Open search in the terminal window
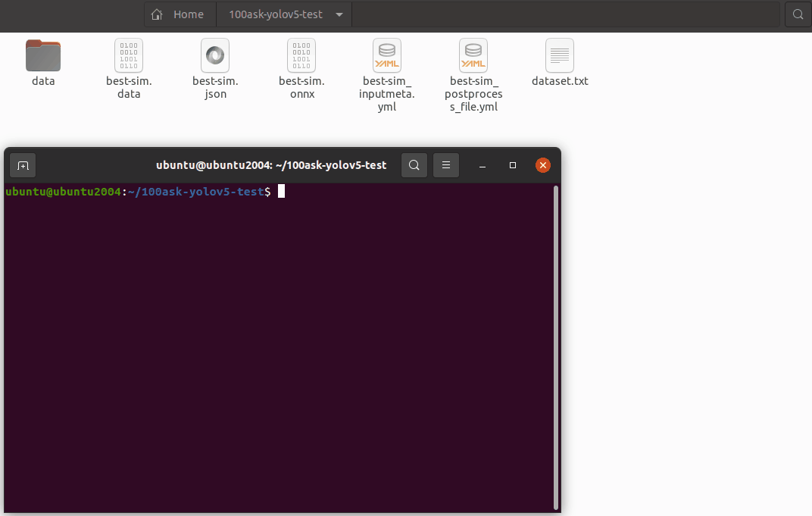This screenshot has width=812, height=516. tap(414, 165)
